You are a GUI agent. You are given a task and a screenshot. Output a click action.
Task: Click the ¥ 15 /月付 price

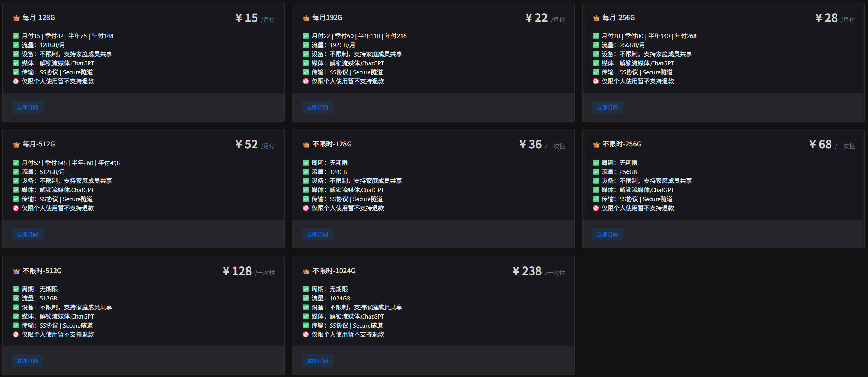click(255, 18)
